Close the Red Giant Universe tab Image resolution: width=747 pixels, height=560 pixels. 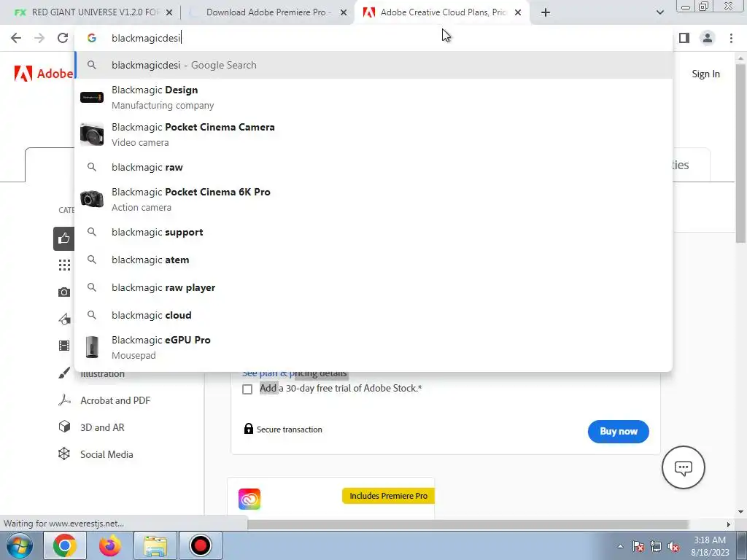(169, 12)
